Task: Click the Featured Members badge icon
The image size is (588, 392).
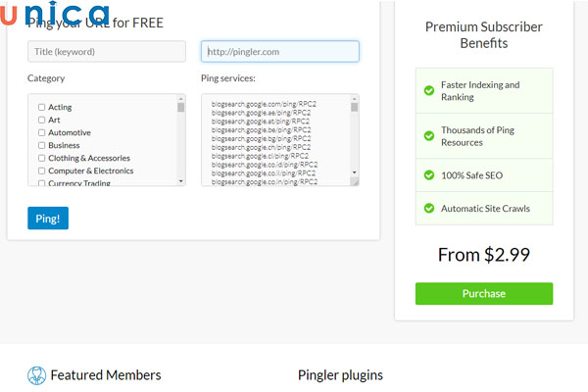Action: pyautogui.click(x=36, y=375)
